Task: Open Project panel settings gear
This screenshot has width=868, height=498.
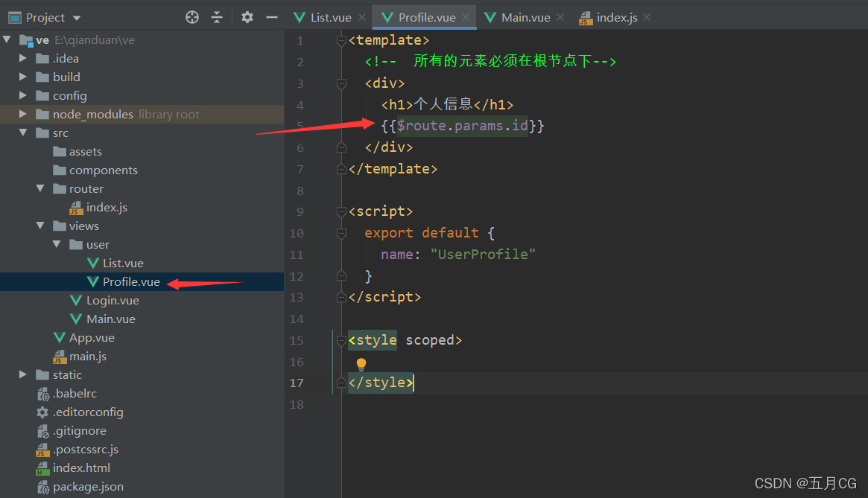Action: click(247, 17)
